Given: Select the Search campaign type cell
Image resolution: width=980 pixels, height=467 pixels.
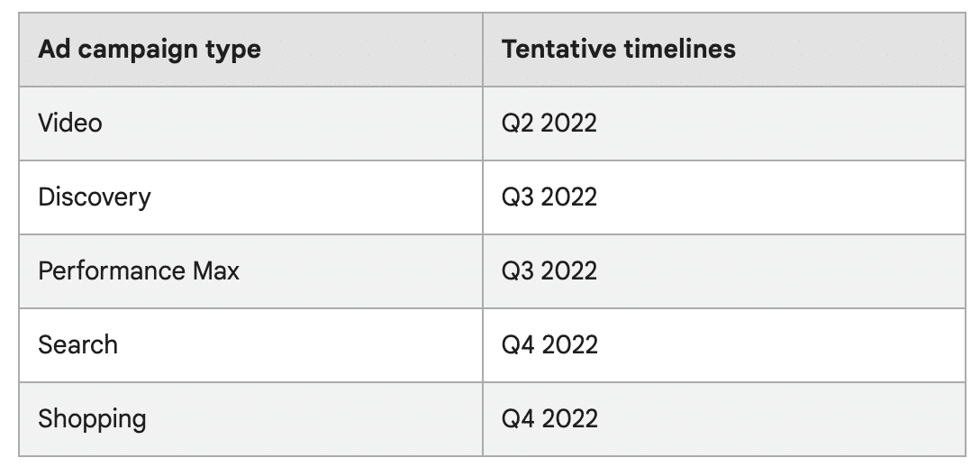Looking at the screenshot, I should (78, 344).
